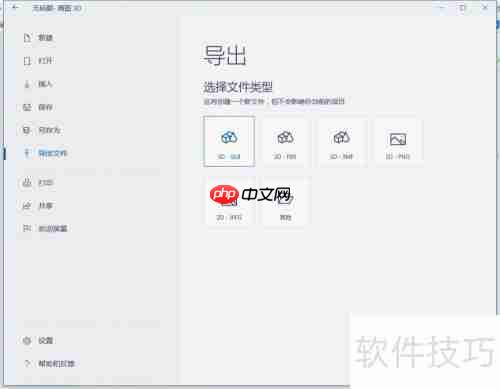Choose the 3D - FBX export tile

(x=285, y=142)
